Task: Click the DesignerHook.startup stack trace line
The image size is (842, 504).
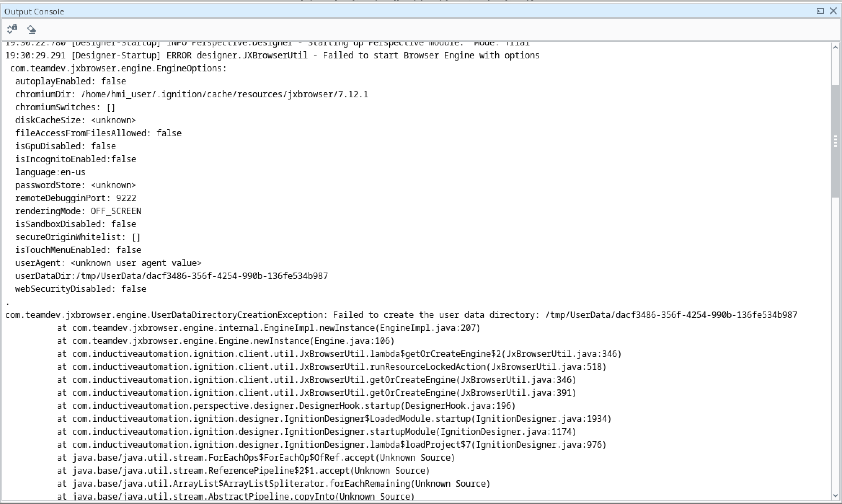Action: click(x=286, y=406)
